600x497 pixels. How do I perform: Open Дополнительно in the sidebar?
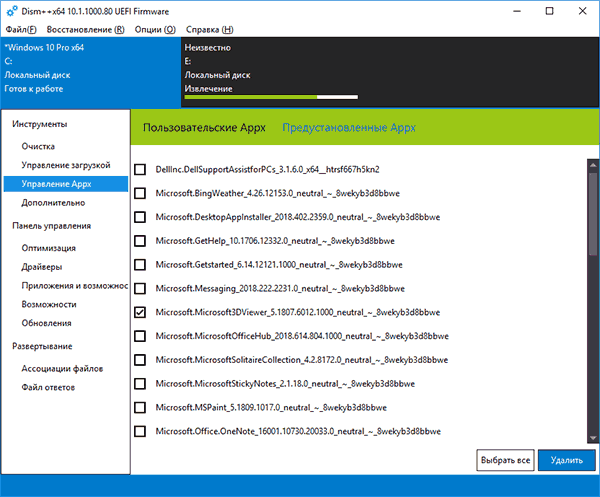click(53, 202)
